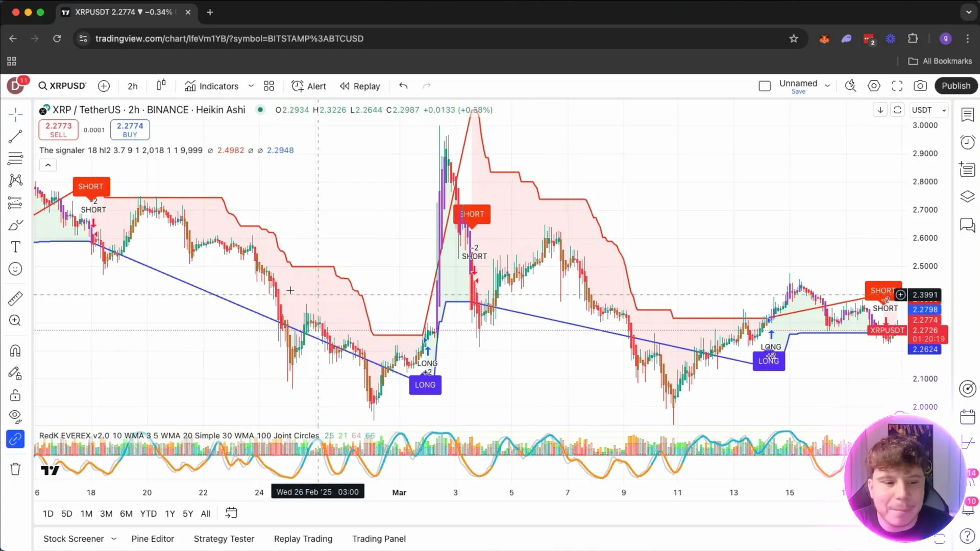Lock all drawing tools
The image size is (980, 551).
point(15,395)
